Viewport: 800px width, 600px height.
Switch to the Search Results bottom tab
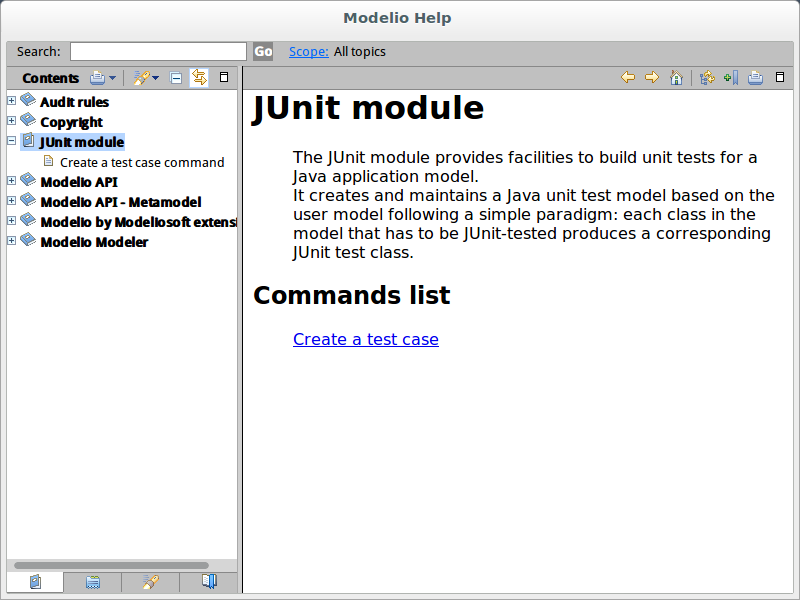click(151, 582)
